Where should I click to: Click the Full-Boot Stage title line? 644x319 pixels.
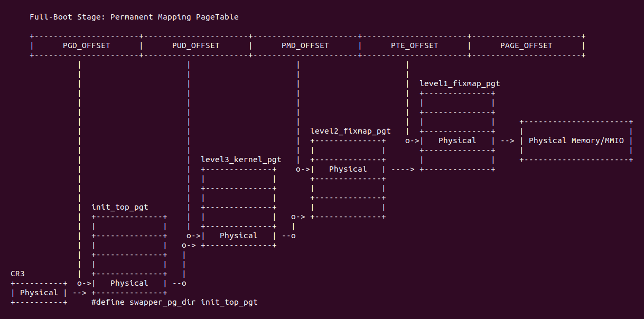(x=134, y=17)
